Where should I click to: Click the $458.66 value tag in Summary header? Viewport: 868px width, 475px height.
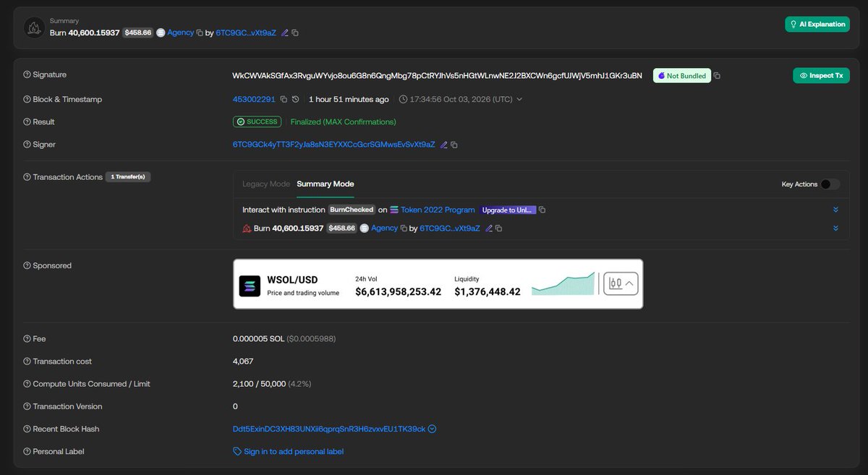tap(137, 33)
